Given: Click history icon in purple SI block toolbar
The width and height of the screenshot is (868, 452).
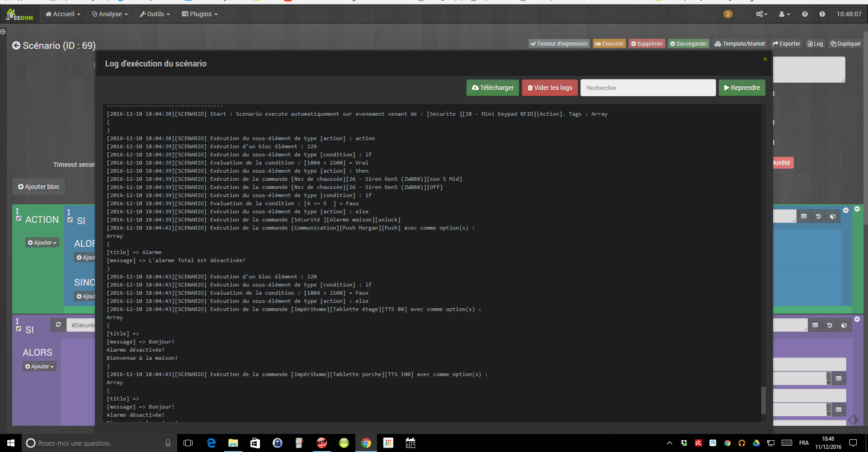Looking at the screenshot, I should (830, 325).
